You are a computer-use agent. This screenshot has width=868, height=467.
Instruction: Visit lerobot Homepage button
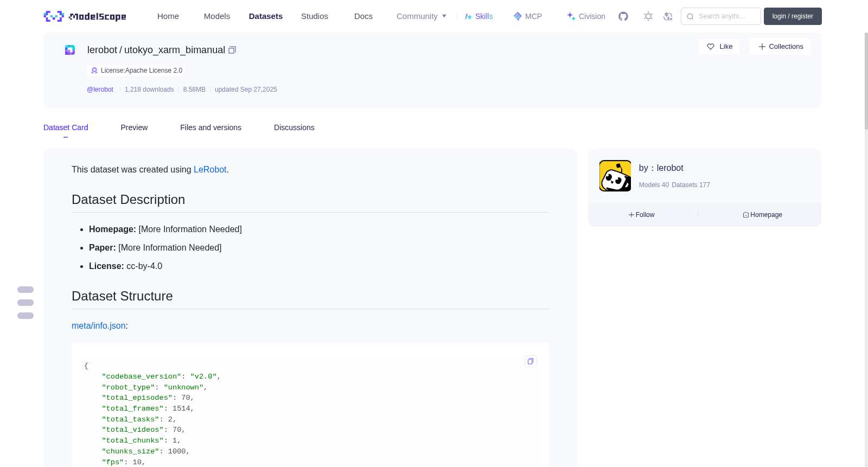click(x=762, y=215)
